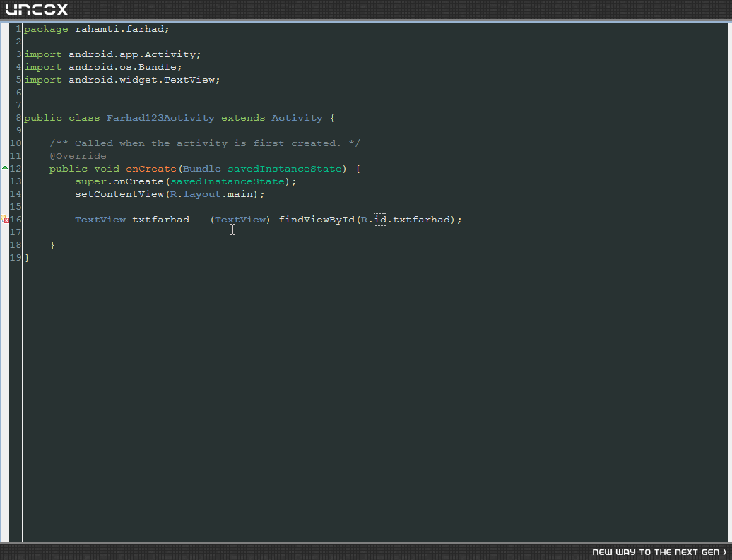This screenshot has height=560, width=732.
Task: Click the 'setContentView' method call
Action: click(x=119, y=194)
